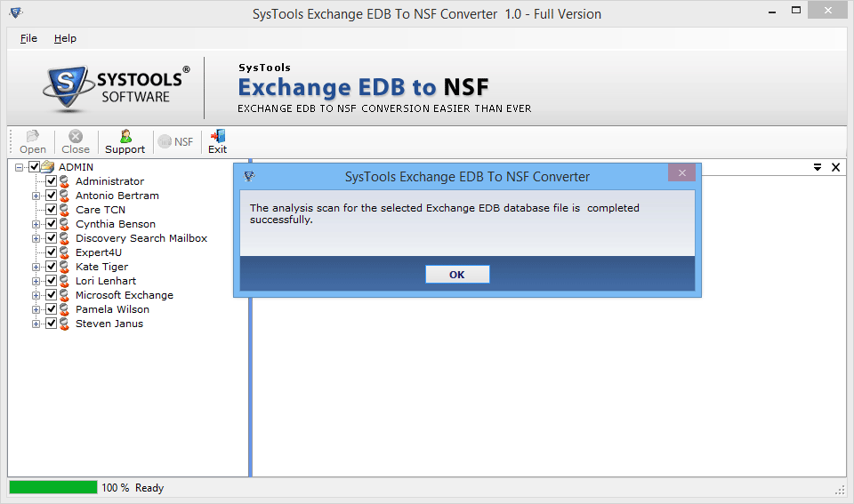Expand the Pamela Wilson tree node
This screenshot has height=504, width=854.
(x=36, y=309)
